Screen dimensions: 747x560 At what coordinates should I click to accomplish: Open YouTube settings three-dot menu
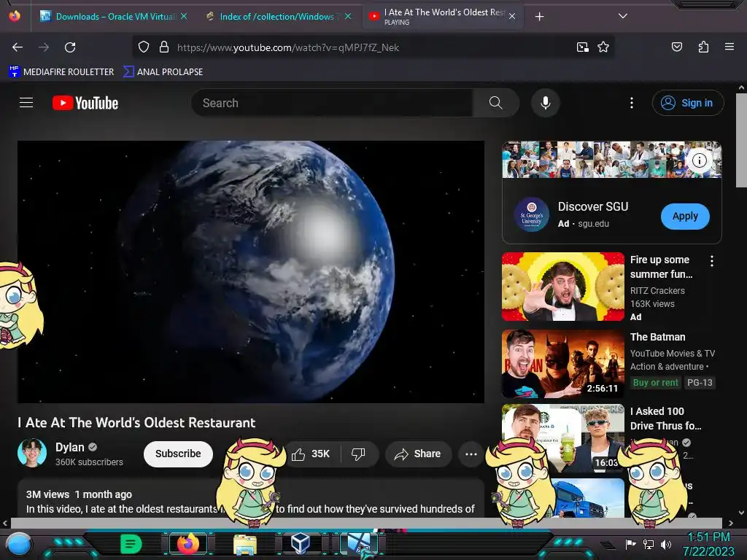point(632,103)
